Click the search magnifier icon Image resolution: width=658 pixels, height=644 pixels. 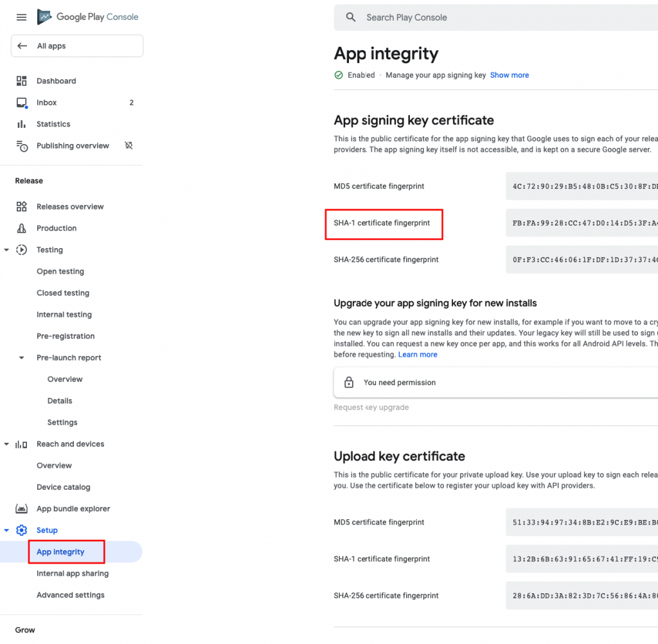tap(351, 17)
